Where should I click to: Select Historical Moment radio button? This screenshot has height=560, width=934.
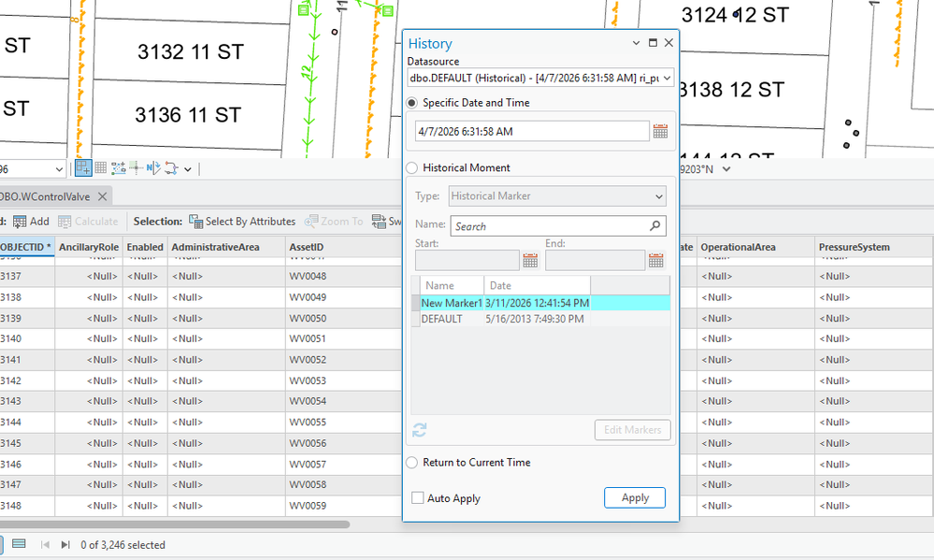412,168
